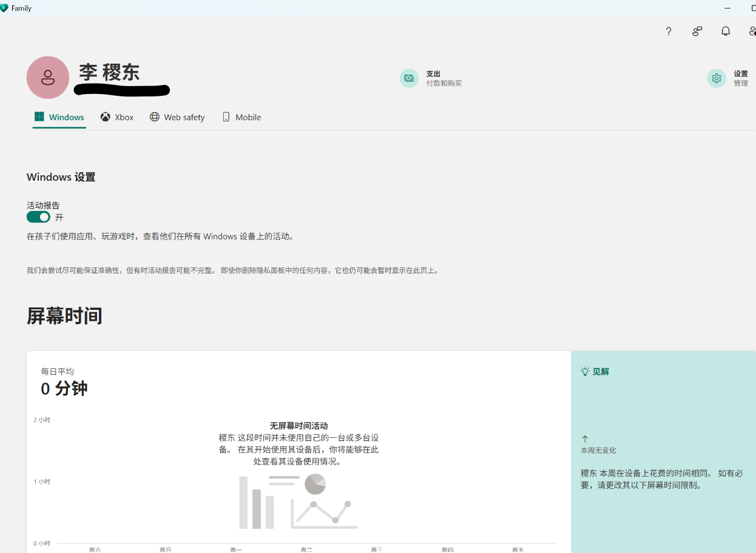This screenshot has width=756, height=553.
Task: Click the pink profile avatar
Action: tap(48, 78)
